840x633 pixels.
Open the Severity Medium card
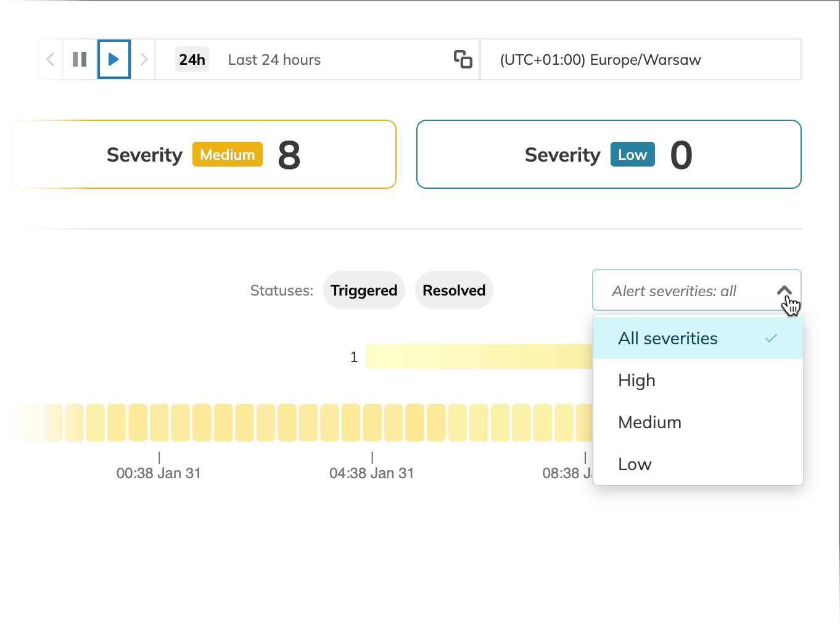pos(204,154)
